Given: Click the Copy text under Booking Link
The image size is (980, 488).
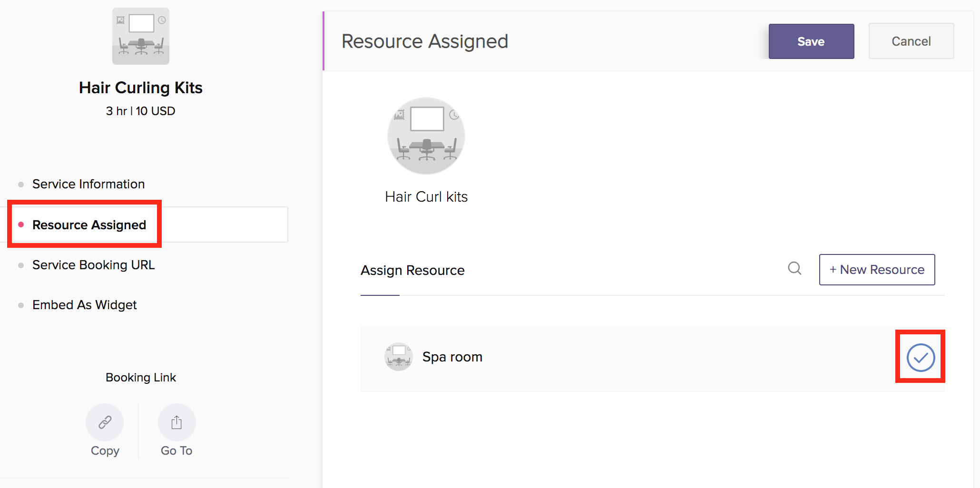Looking at the screenshot, I should tap(105, 450).
